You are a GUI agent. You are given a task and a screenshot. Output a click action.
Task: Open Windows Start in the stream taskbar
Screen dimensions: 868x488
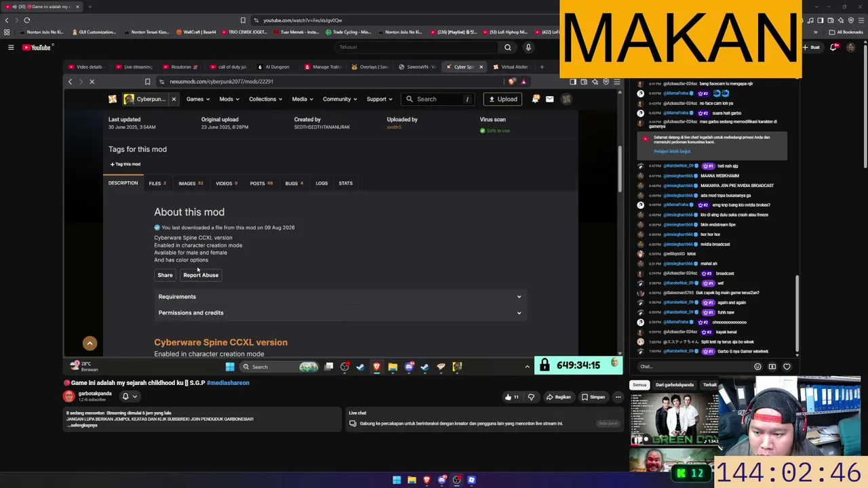coord(230,367)
